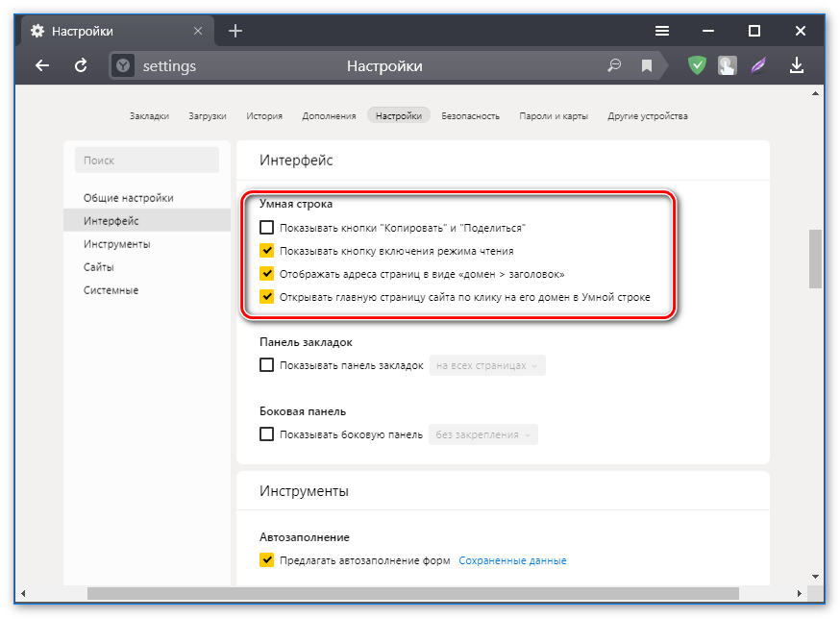Expand the "на всех страницах" dropdown
This screenshot has width=840, height=619.
[x=487, y=365]
